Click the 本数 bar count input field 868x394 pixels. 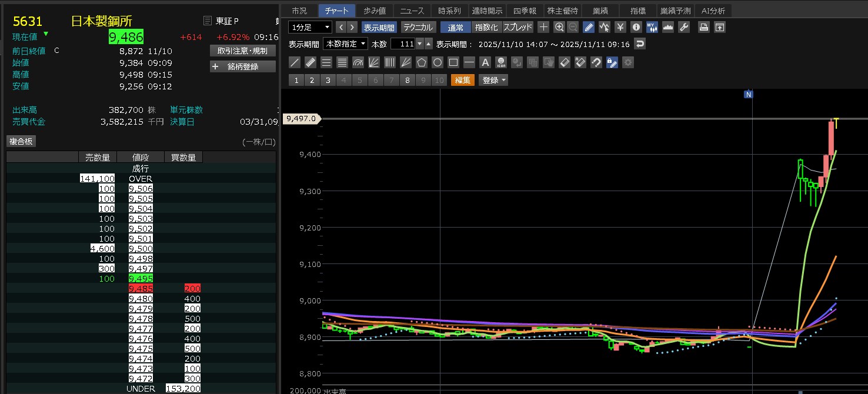coord(403,44)
